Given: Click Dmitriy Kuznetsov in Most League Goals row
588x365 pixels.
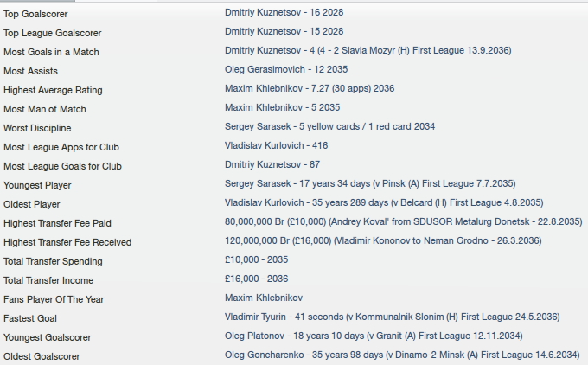Looking at the screenshot, I should coord(263,164).
